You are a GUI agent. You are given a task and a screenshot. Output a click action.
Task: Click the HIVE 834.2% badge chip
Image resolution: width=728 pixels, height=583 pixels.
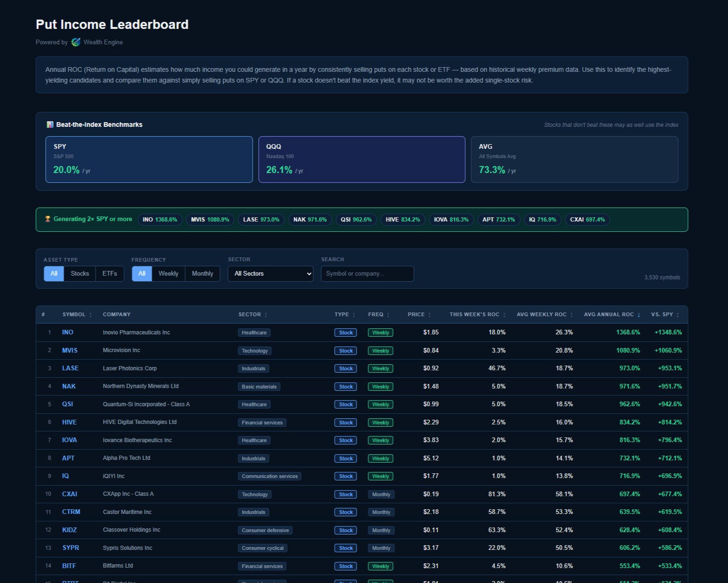[x=402, y=219]
